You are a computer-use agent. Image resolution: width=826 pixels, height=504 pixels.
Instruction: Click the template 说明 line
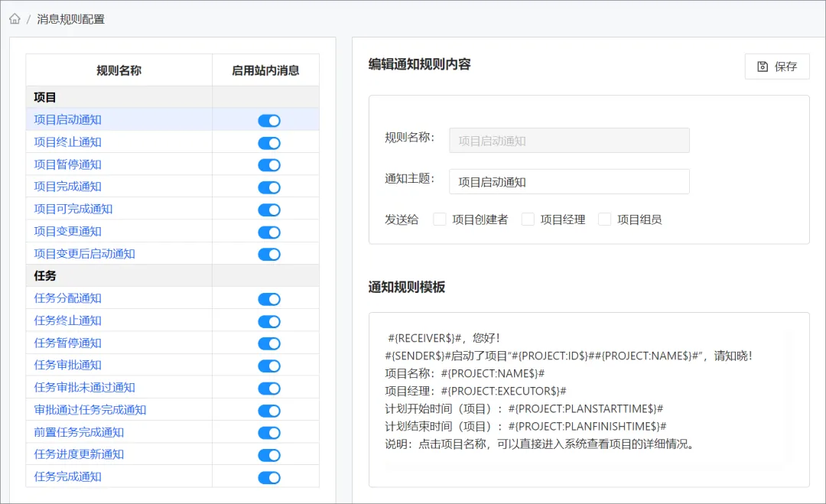click(541, 444)
